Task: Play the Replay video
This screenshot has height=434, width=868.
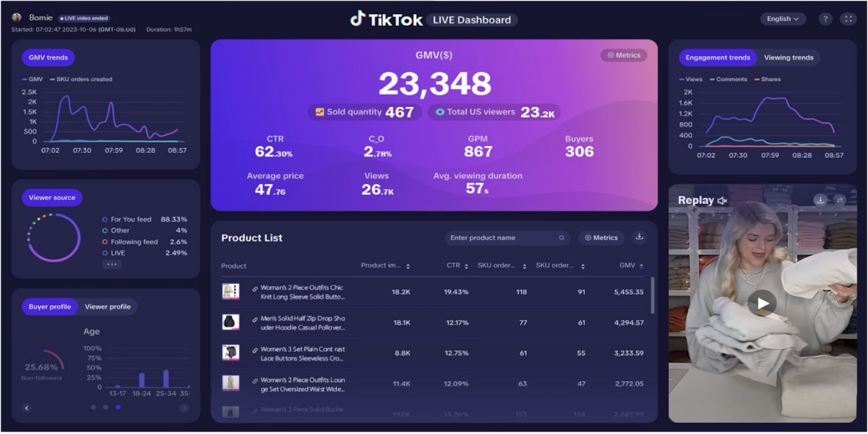Action: 762,303
